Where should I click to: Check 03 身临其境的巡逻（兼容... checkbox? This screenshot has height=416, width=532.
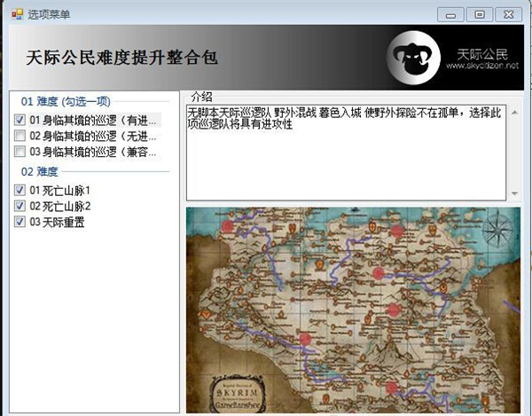[20, 152]
